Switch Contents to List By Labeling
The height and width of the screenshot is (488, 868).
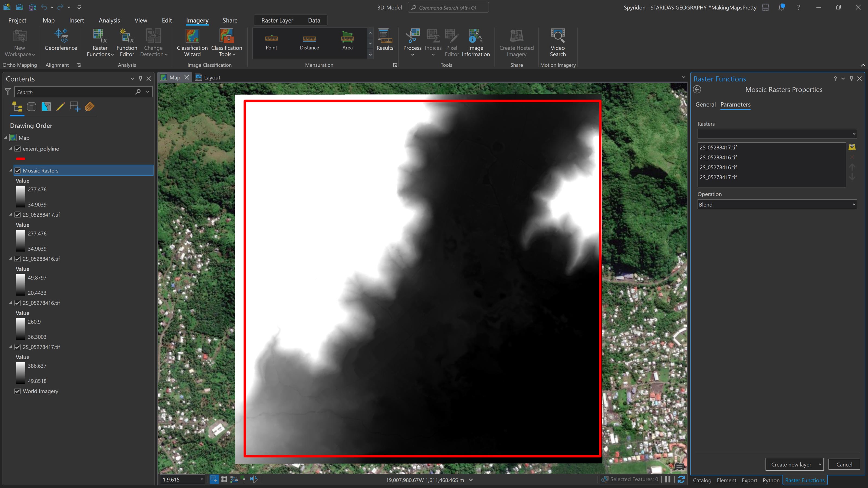point(89,107)
